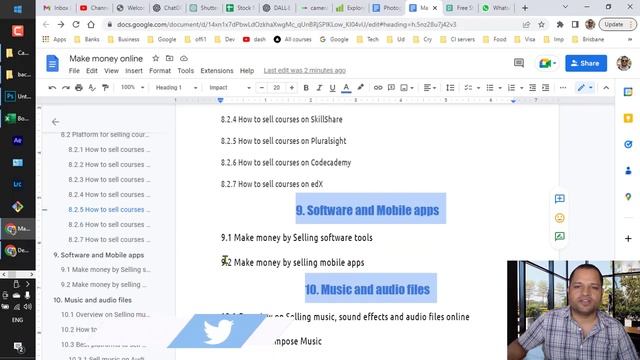The image size is (640, 360).
Task: Click the Add comment toolbar icon
Action: click(x=391, y=87)
